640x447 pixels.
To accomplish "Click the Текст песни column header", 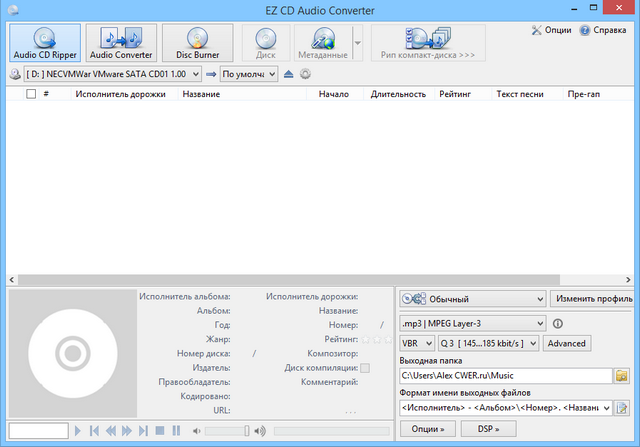I will coord(527,94).
